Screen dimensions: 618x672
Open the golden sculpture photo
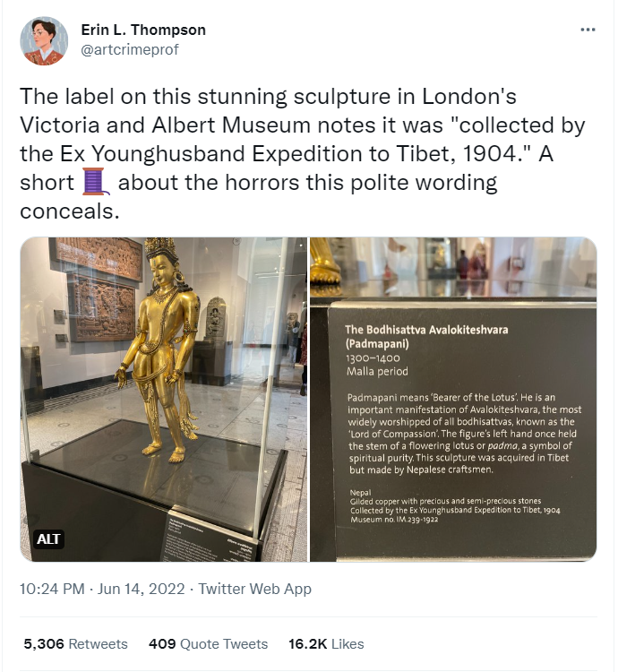163,399
